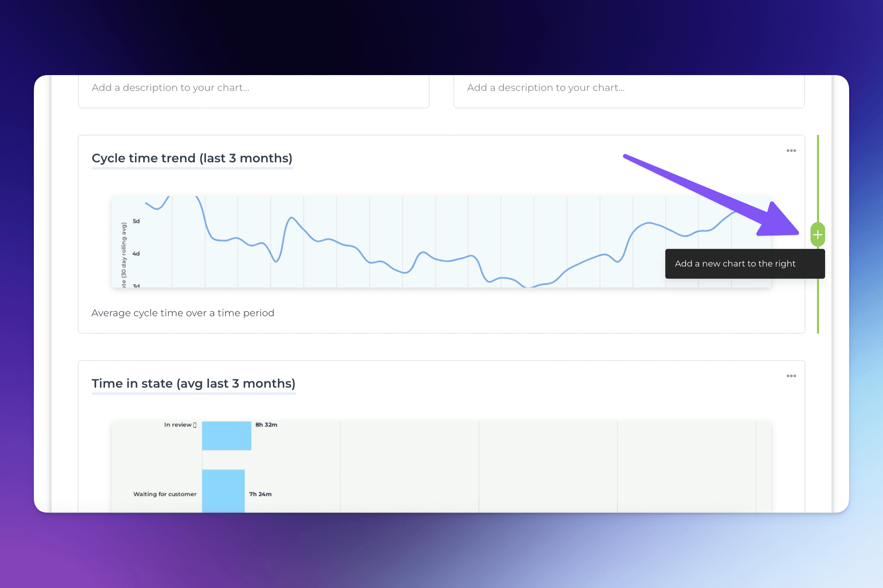Edit the Cycle time trend title

coord(192,158)
